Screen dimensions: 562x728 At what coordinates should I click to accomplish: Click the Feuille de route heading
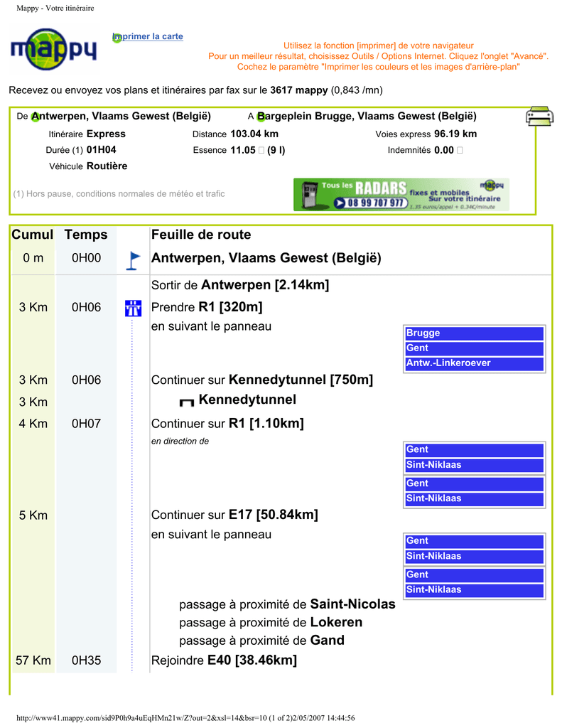(201, 235)
